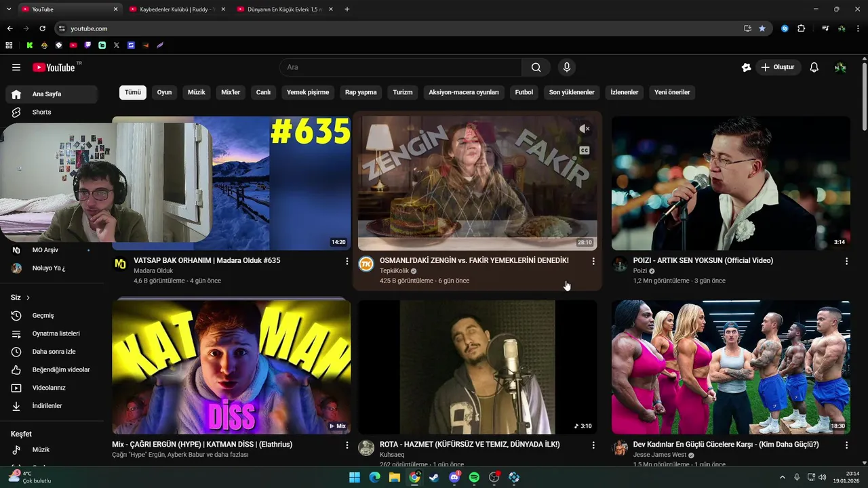868x488 pixels.
Task: Reload the page
Action: (42, 28)
